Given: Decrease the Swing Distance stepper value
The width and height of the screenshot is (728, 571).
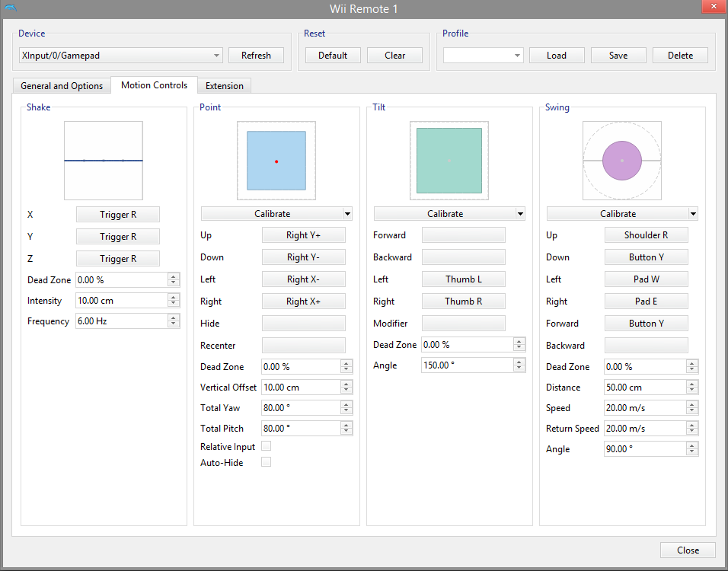Looking at the screenshot, I should (x=691, y=391).
